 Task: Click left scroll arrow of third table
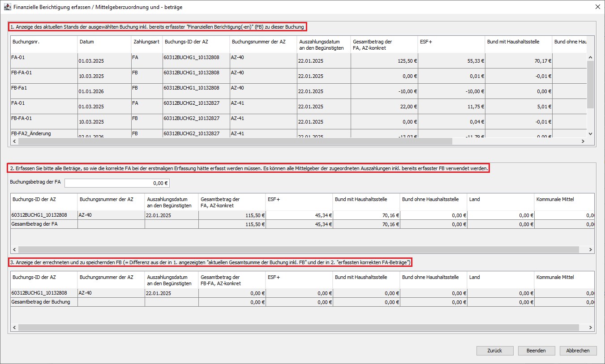[x=14, y=328]
